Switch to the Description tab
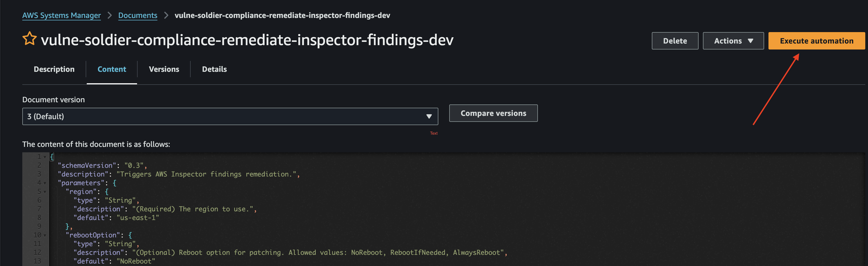The width and height of the screenshot is (868, 266). [54, 69]
